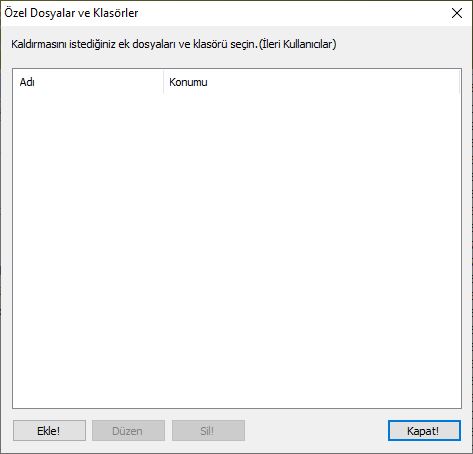Click the disabled Sil! button
Image resolution: width=473 pixels, height=454 pixels.
pyautogui.click(x=208, y=431)
